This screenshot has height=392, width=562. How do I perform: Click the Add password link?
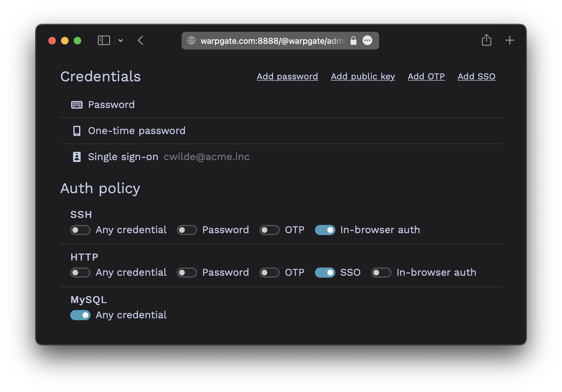[x=287, y=77]
